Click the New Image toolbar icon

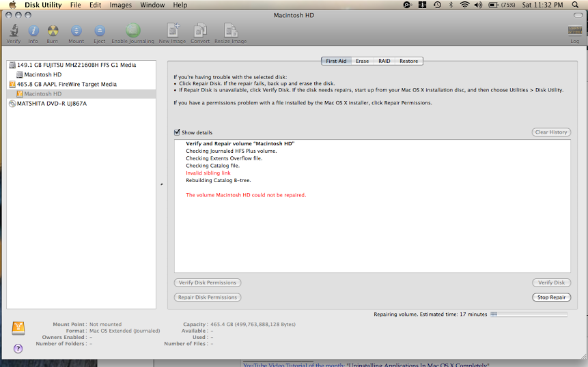[x=173, y=30]
